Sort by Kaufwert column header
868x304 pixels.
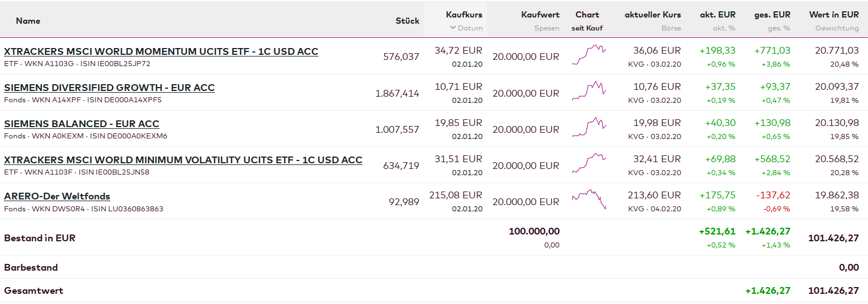tap(540, 15)
